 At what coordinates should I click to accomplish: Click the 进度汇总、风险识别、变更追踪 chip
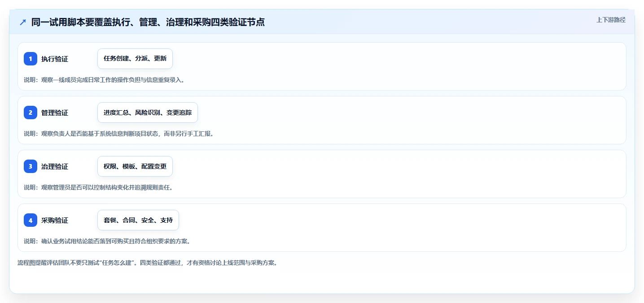(x=148, y=113)
